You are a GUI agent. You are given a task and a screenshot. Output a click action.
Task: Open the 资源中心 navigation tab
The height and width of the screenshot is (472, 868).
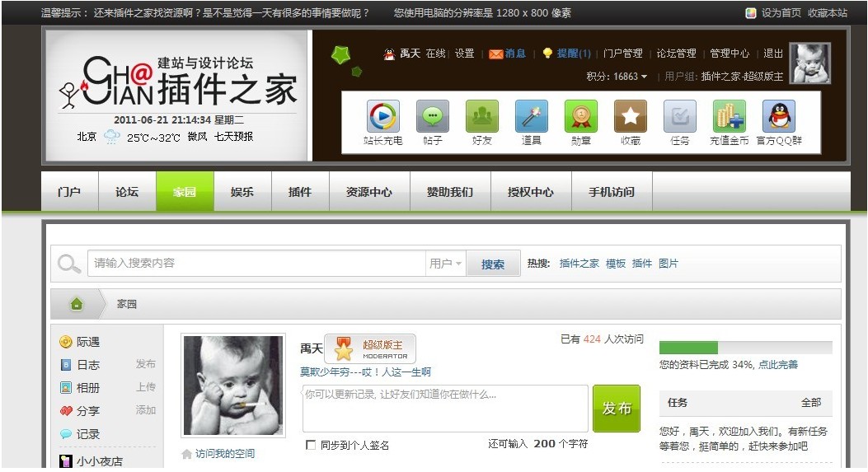[x=369, y=191]
